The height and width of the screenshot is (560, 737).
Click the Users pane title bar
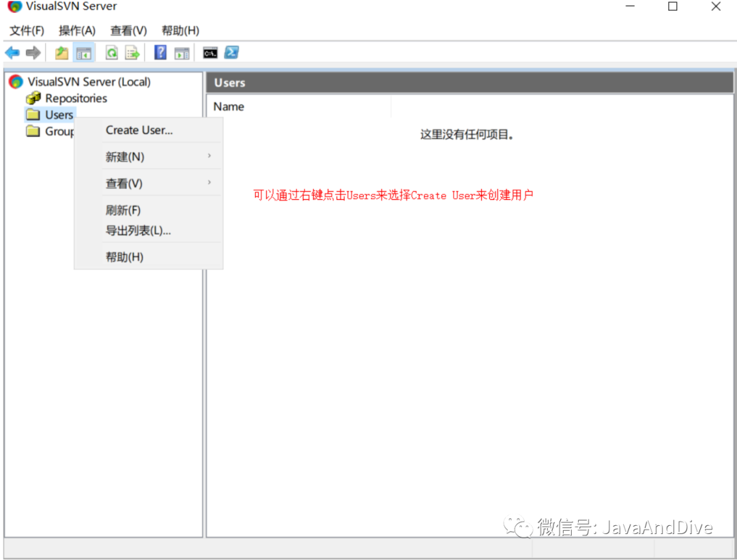pyautogui.click(x=469, y=83)
